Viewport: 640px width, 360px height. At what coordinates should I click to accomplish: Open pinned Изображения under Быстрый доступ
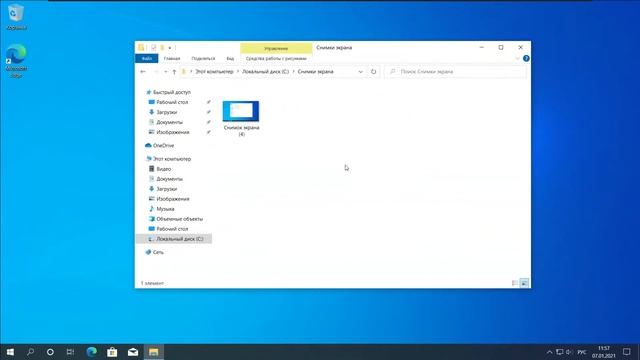173,132
